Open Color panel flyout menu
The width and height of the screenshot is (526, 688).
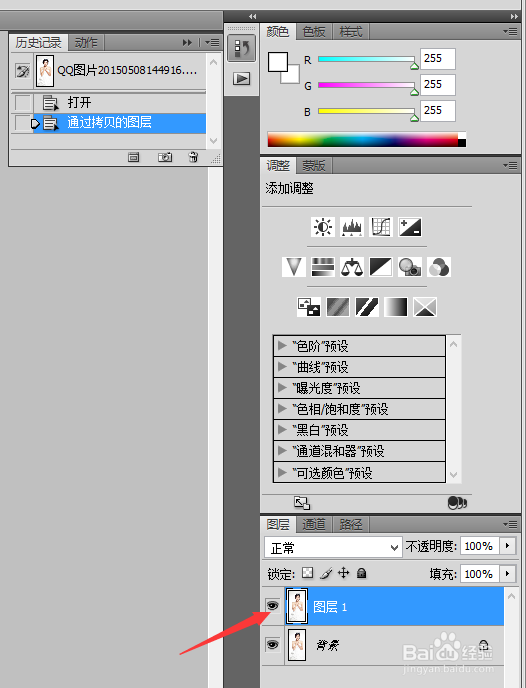510,32
